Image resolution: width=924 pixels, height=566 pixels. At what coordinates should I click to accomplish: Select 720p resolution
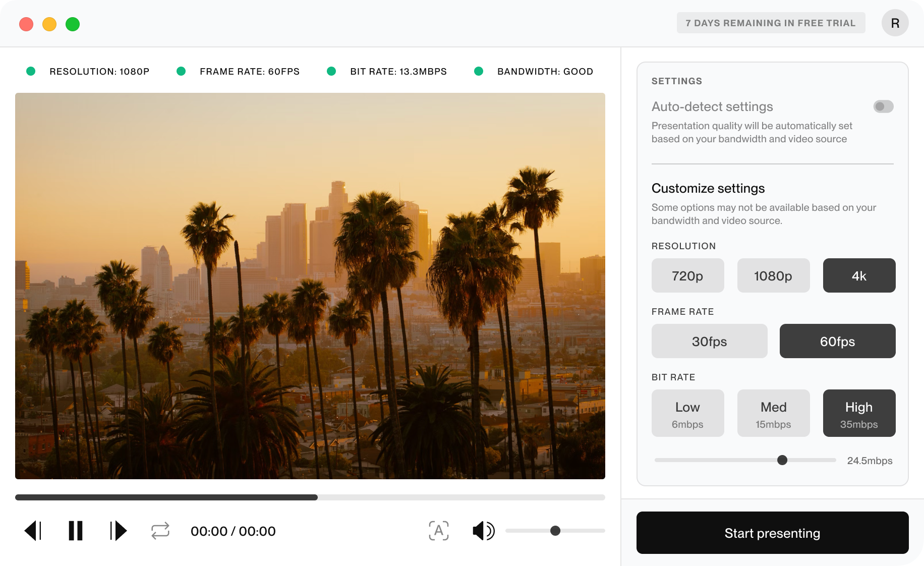pos(688,275)
